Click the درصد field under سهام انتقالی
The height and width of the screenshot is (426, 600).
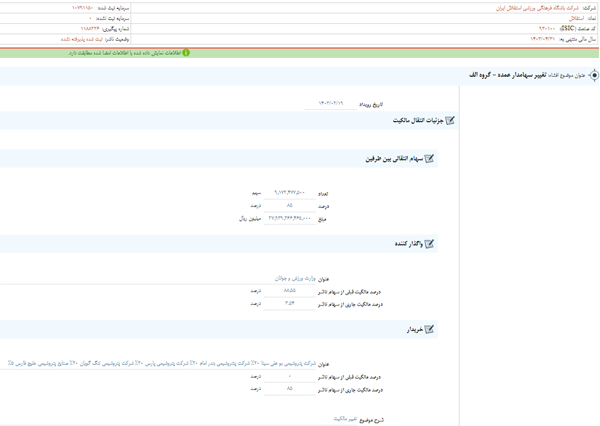pos(289,206)
